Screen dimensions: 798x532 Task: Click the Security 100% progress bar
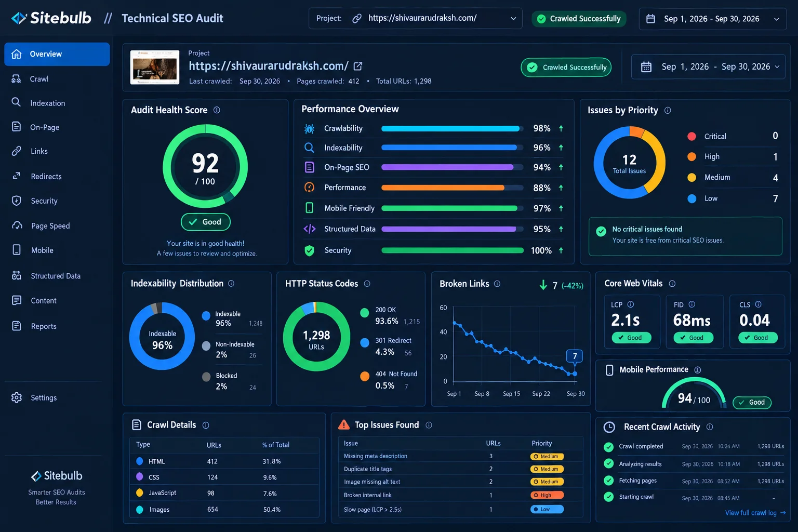[453, 250]
